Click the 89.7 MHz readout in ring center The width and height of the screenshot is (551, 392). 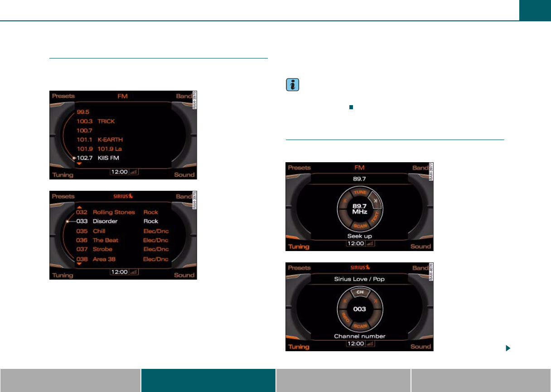pyautogui.click(x=359, y=209)
